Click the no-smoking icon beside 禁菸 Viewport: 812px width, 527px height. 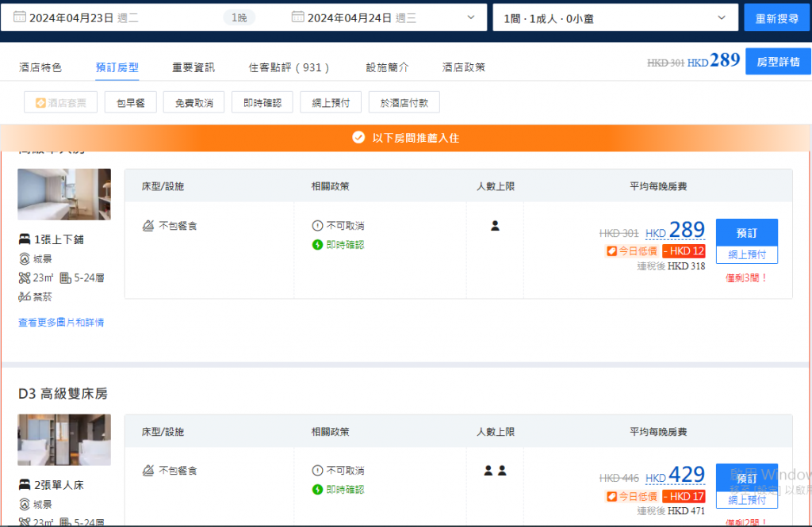click(x=25, y=296)
